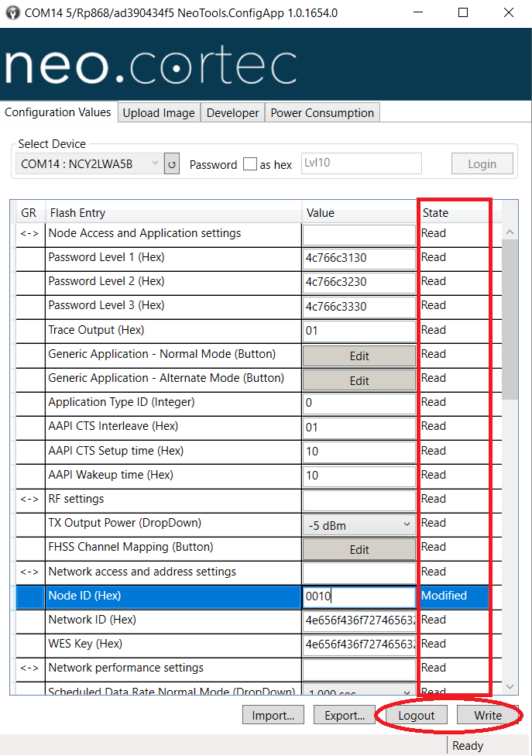Click the AAPI CTS Setup time value field
The width and height of the screenshot is (532, 756).
click(x=359, y=452)
